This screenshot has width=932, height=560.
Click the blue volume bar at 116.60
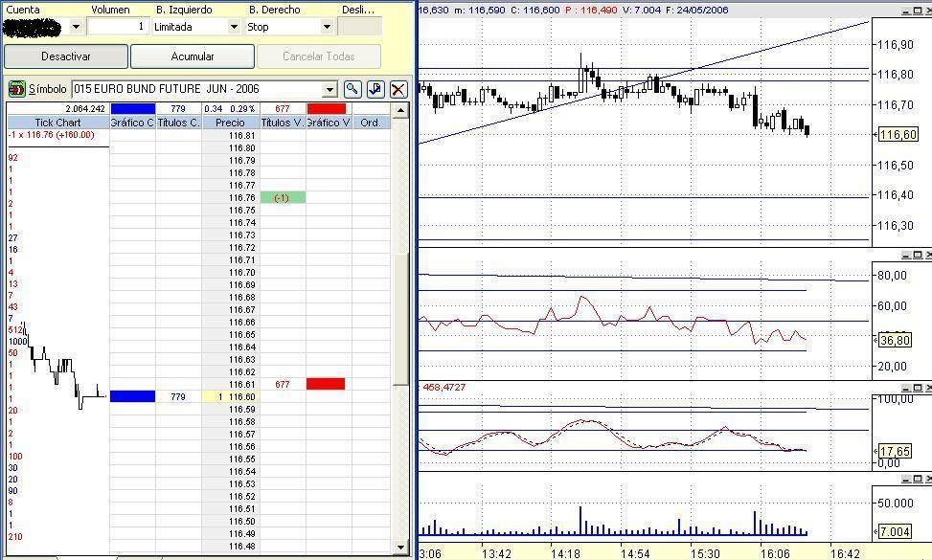click(132, 396)
